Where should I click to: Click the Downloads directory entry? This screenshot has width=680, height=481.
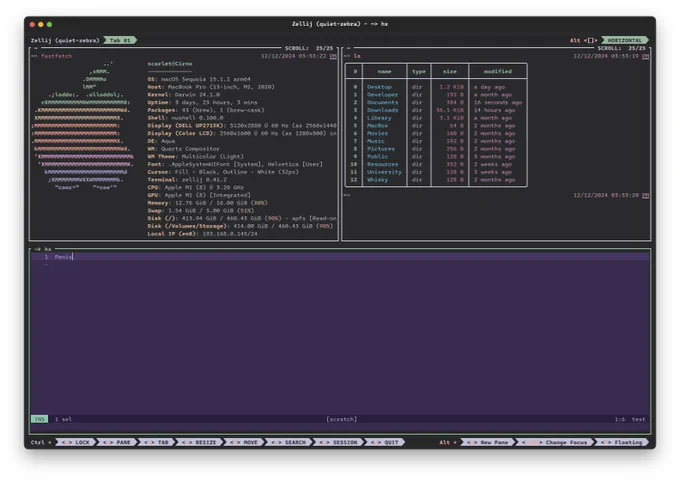point(382,110)
